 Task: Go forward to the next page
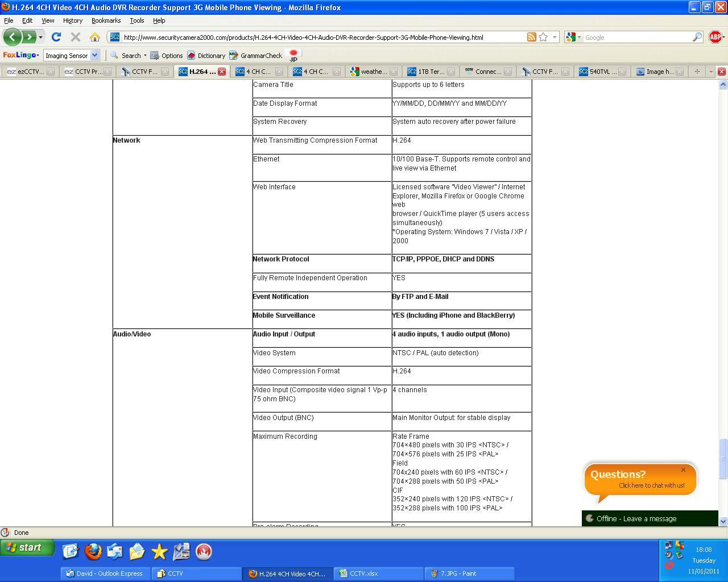click(28, 37)
